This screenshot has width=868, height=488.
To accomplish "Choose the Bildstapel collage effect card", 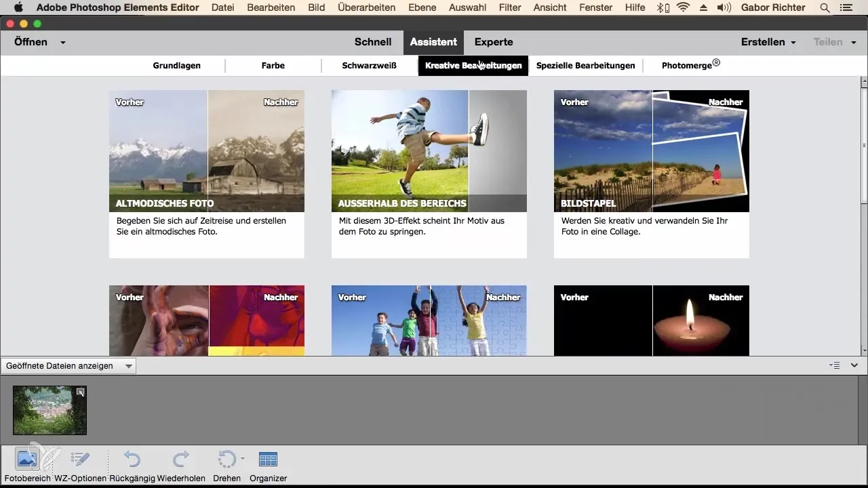I will click(x=652, y=174).
